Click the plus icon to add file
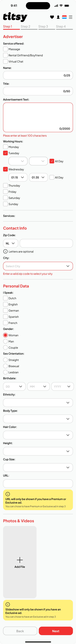Screen dimensions: 76x644 [20, 560]
